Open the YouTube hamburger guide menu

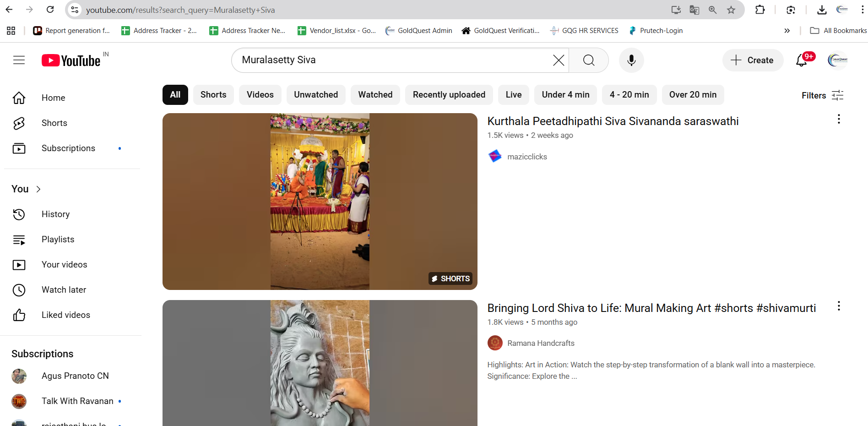pos(19,60)
